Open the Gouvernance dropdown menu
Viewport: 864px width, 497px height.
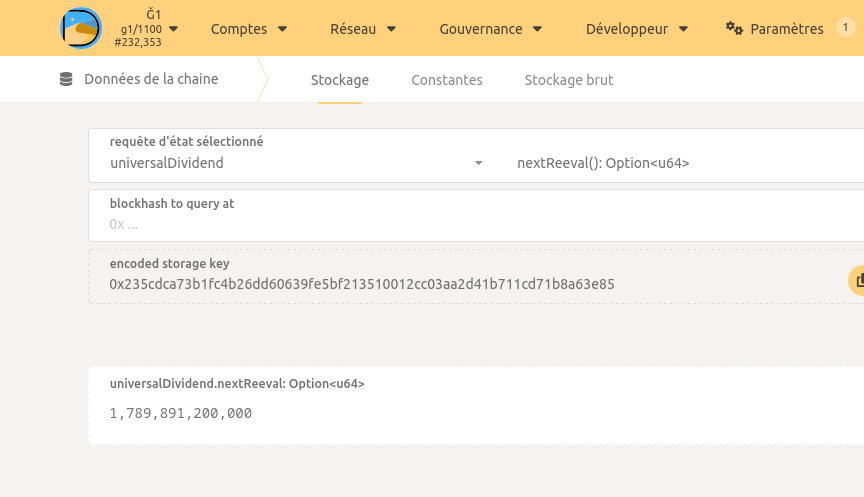(491, 29)
